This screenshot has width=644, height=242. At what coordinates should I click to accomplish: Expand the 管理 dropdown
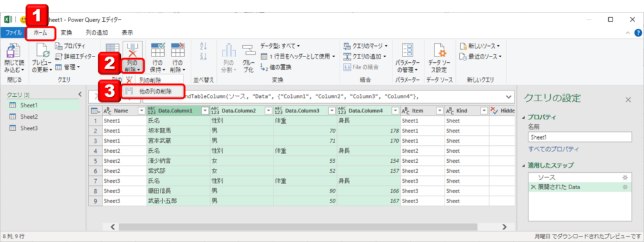(67, 67)
